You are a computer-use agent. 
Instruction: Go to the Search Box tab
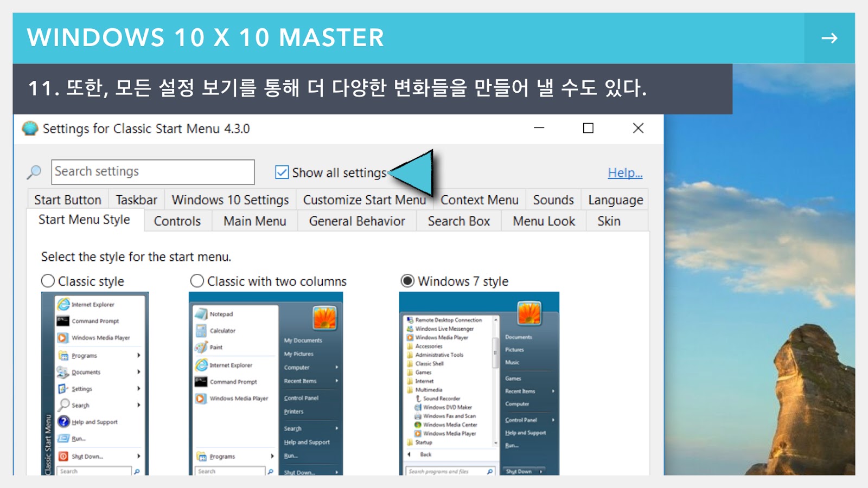click(x=459, y=221)
